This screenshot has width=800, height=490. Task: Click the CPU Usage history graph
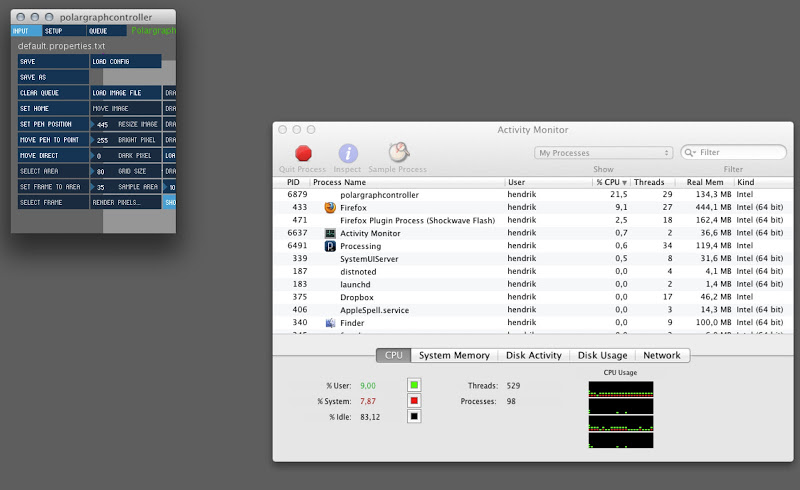[621, 414]
